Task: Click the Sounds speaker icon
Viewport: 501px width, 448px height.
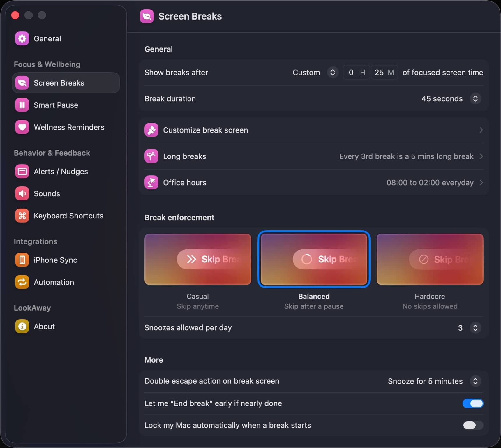Action: pos(22,193)
